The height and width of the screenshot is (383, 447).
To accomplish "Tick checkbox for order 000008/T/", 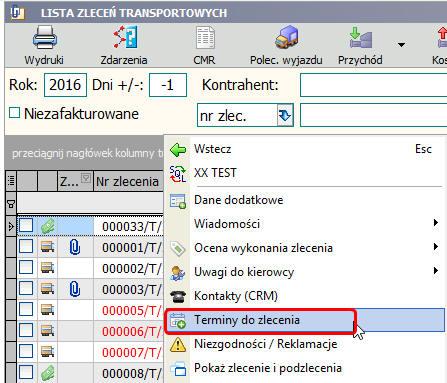I will point(26,372).
